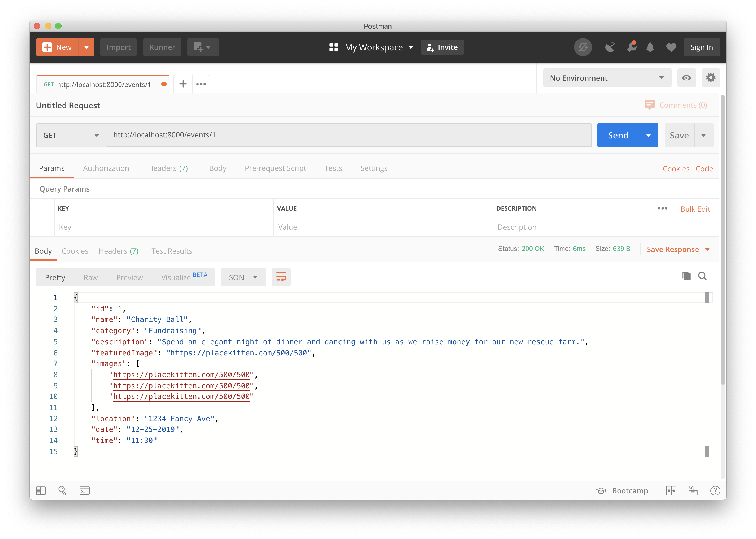Open the notifications bell icon
The image size is (756, 539).
pos(650,47)
